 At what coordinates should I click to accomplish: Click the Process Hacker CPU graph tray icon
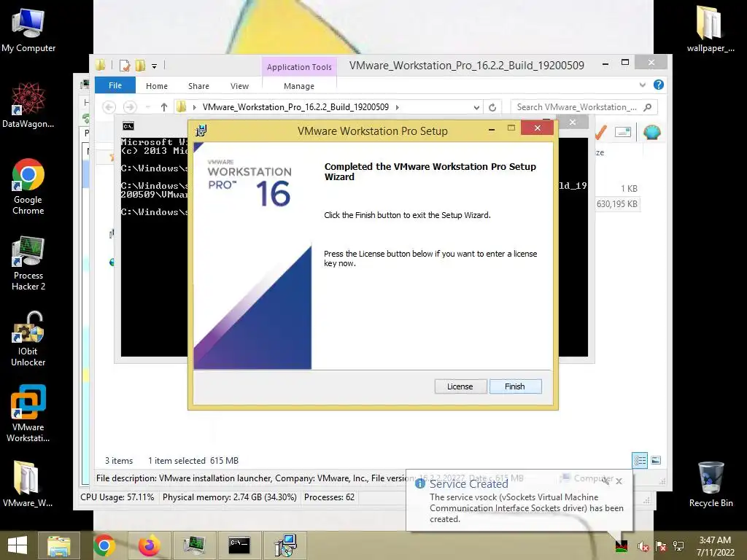pos(622,546)
